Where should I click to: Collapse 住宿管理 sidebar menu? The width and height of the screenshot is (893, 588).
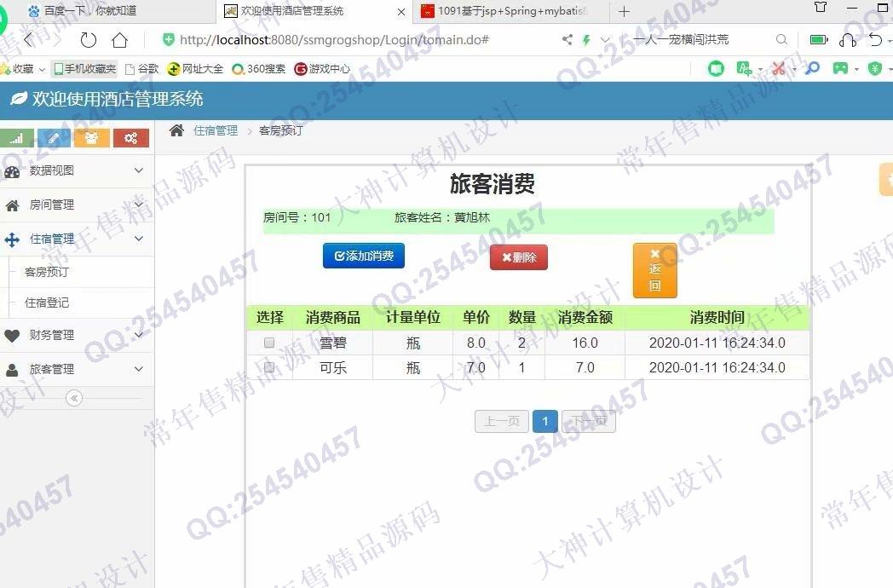click(x=77, y=239)
